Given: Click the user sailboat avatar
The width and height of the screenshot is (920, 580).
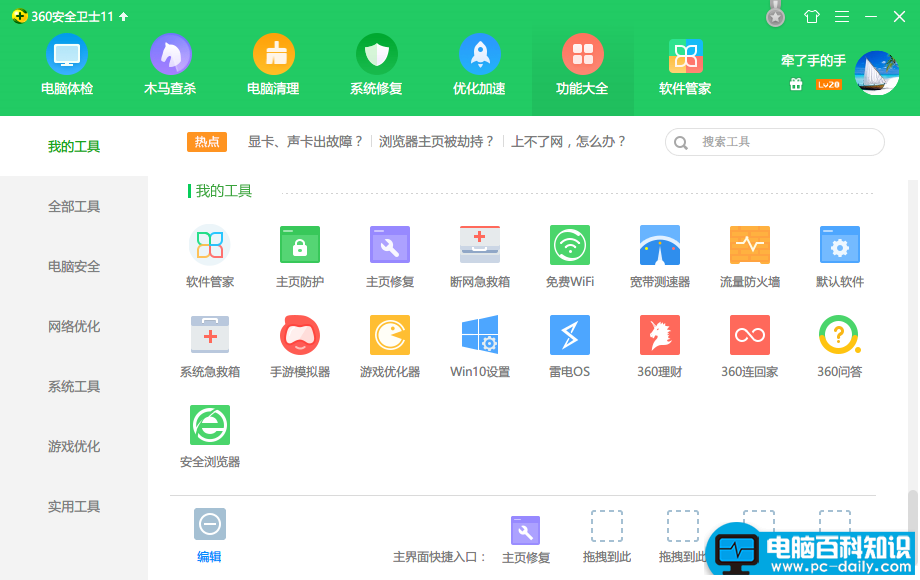Looking at the screenshot, I should (877, 73).
